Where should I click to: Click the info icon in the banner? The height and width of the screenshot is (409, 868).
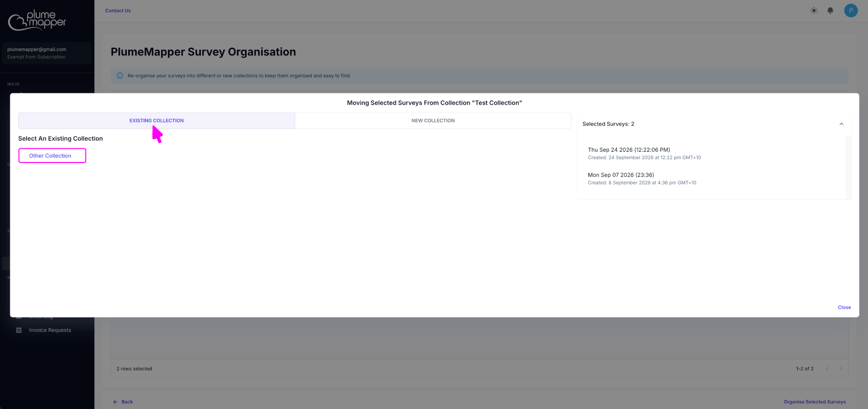pos(120,76)
